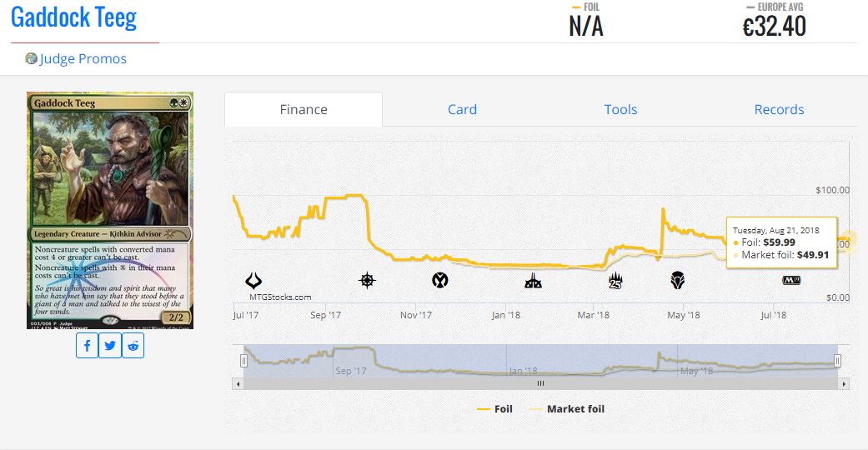Open the Gaddock Teeg title link
The height and width of the screenshot is (450, 868).
pos(73,17)
